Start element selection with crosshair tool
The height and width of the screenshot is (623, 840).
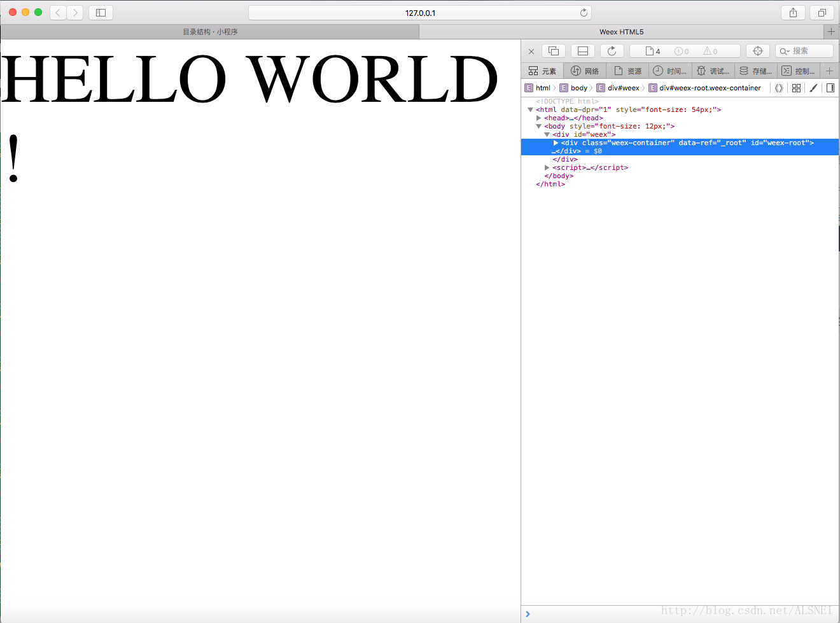point(758,51)
